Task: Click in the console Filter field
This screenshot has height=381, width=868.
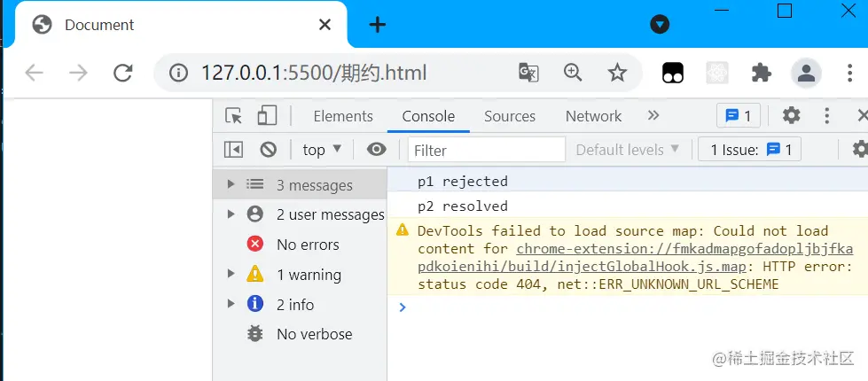Action: (x=487, y=150)
